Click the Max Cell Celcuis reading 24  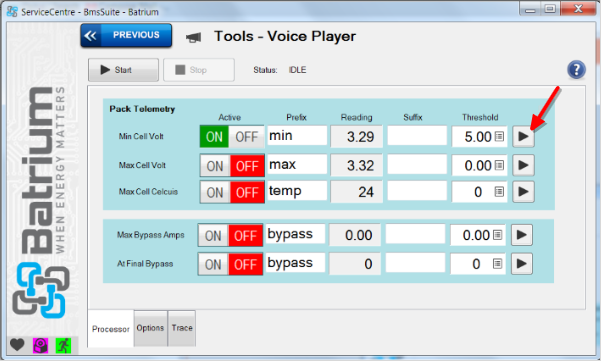click(x=356, y=192)
